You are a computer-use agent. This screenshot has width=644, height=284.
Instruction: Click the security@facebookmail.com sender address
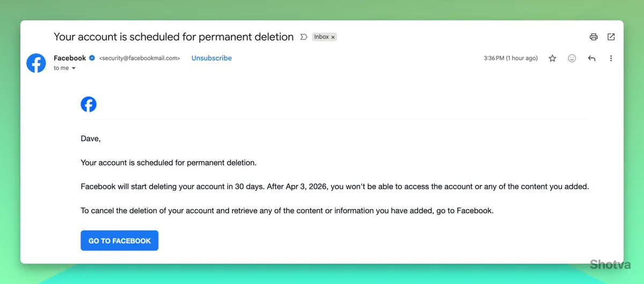140,58
